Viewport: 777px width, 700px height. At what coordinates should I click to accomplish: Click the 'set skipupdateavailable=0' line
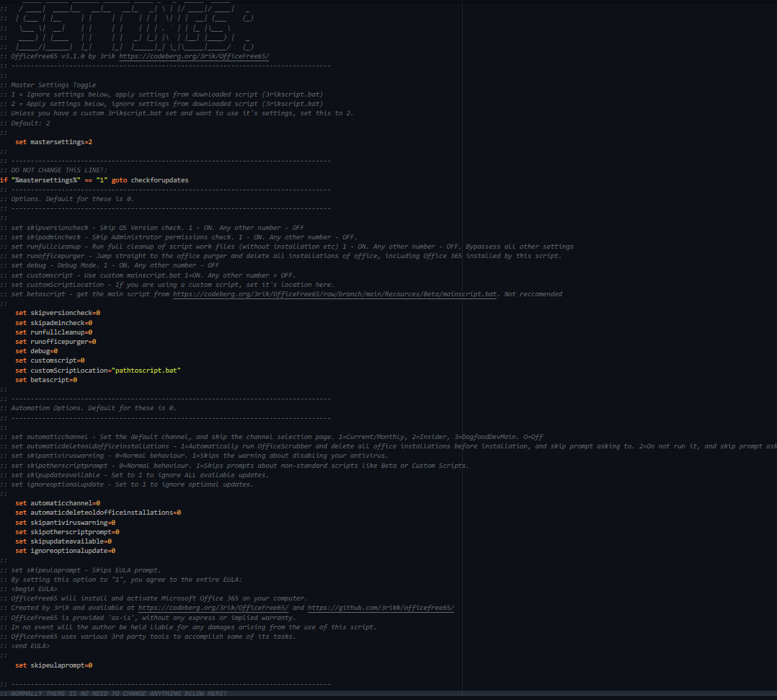(x=63, y=541)
